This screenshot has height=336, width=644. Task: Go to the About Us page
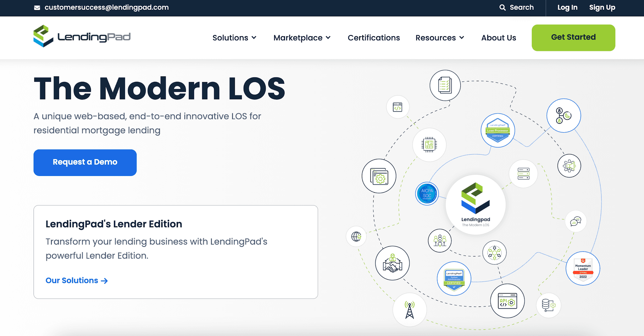pyautogui.click(x=499, y=38)
